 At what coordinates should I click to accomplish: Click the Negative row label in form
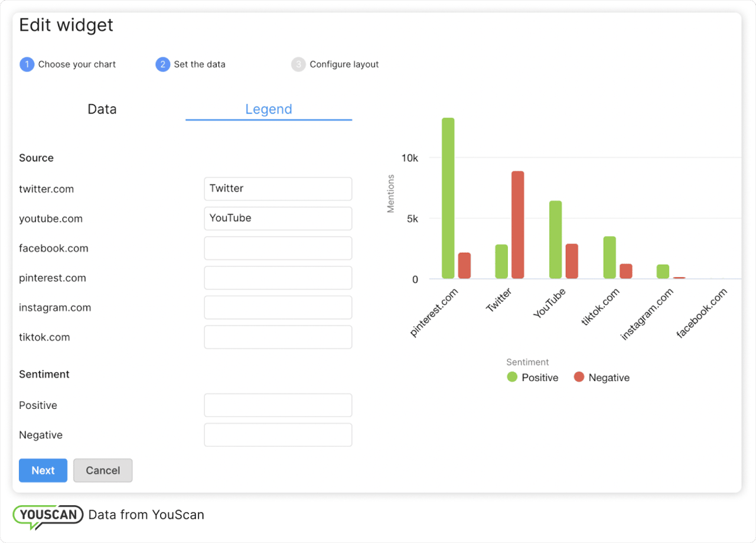(x=41, y=435)
